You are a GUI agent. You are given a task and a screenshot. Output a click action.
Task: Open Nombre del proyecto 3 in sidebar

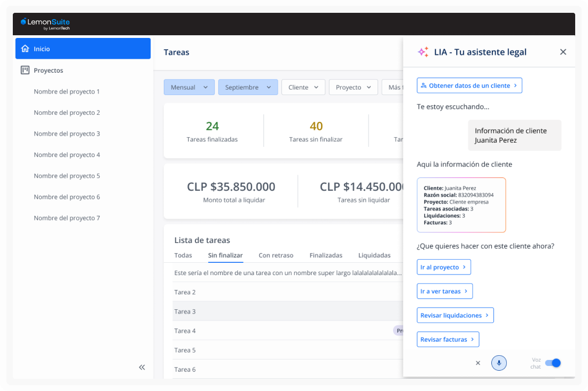pos(67,134)
